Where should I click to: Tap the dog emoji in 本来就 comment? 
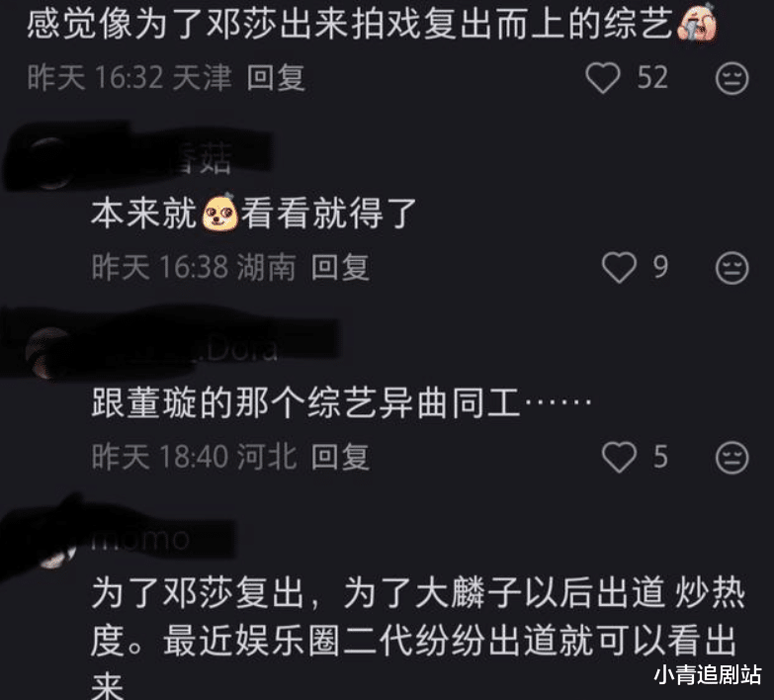pyautogui.click(x=219, y=213)
